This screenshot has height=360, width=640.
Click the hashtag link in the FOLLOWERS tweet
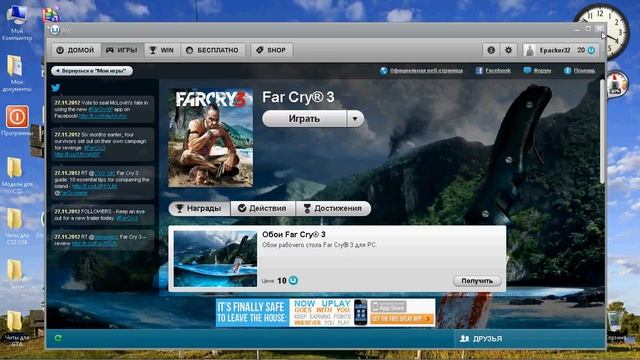coord(127,218)
